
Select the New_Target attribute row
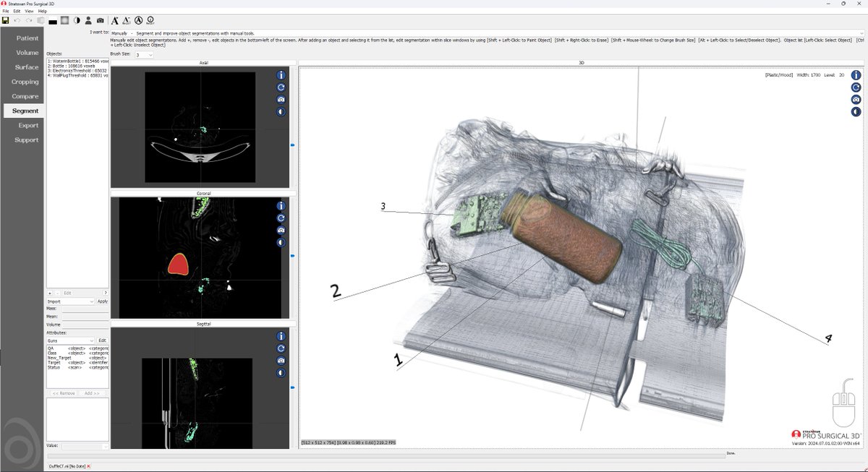pos(77,358)
